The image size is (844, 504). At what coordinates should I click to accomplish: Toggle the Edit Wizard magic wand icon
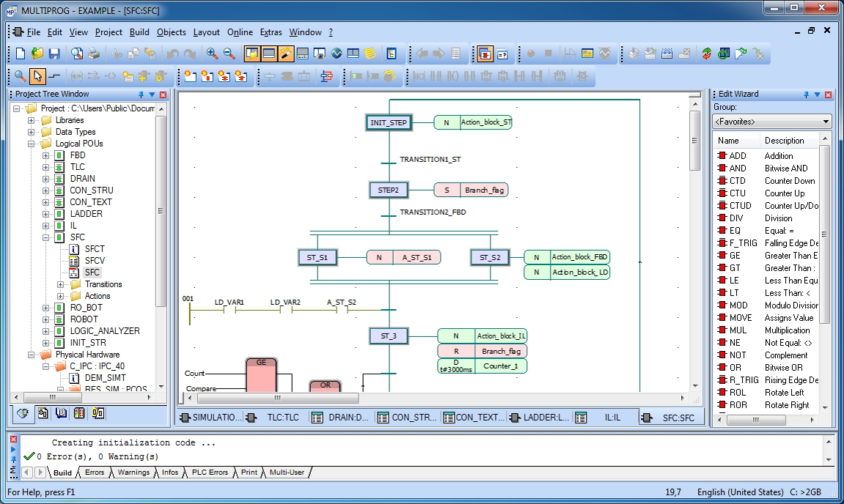(286, 53)
